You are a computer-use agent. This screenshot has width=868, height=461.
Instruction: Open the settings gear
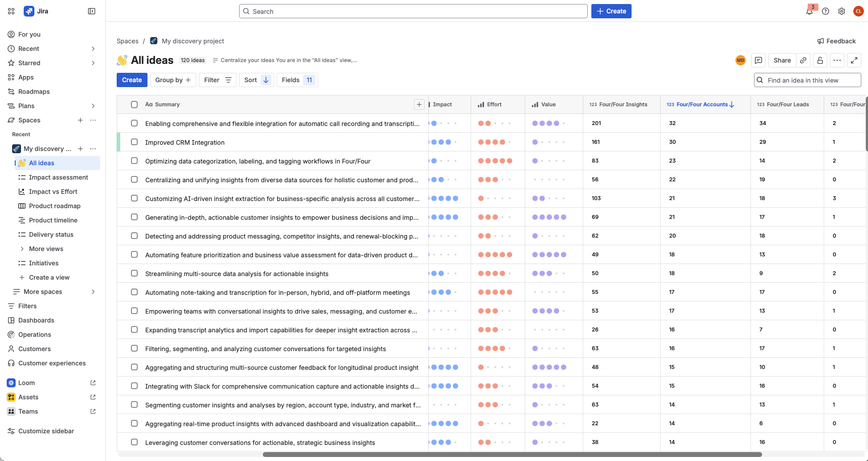[842, 12]
